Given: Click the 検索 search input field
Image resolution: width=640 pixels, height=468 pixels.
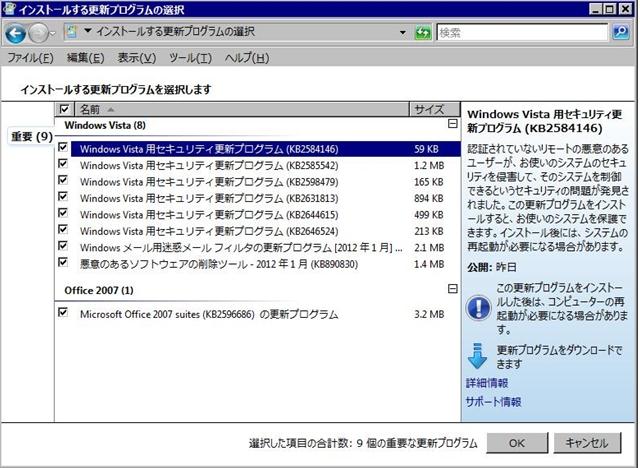Looking at the screenshot, I should pyautogui.click(x=522, y=33).
